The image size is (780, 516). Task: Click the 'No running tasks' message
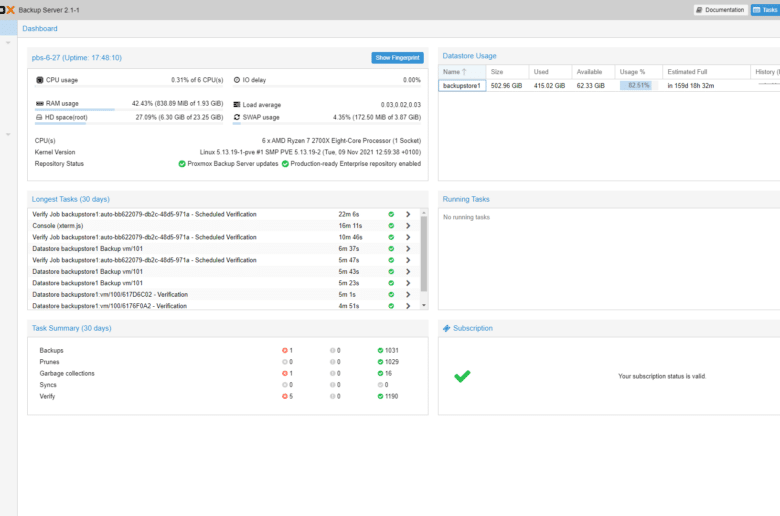466,217
